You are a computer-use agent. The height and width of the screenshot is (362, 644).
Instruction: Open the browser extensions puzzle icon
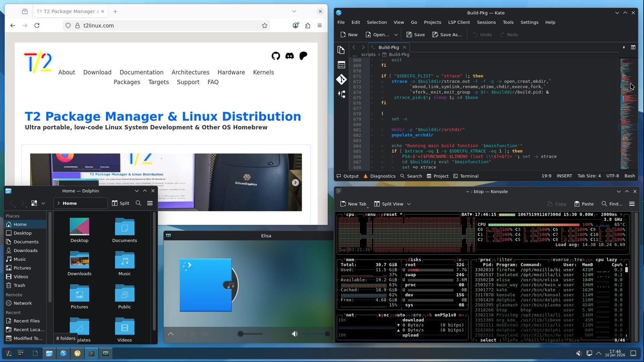tap(308, 25)
